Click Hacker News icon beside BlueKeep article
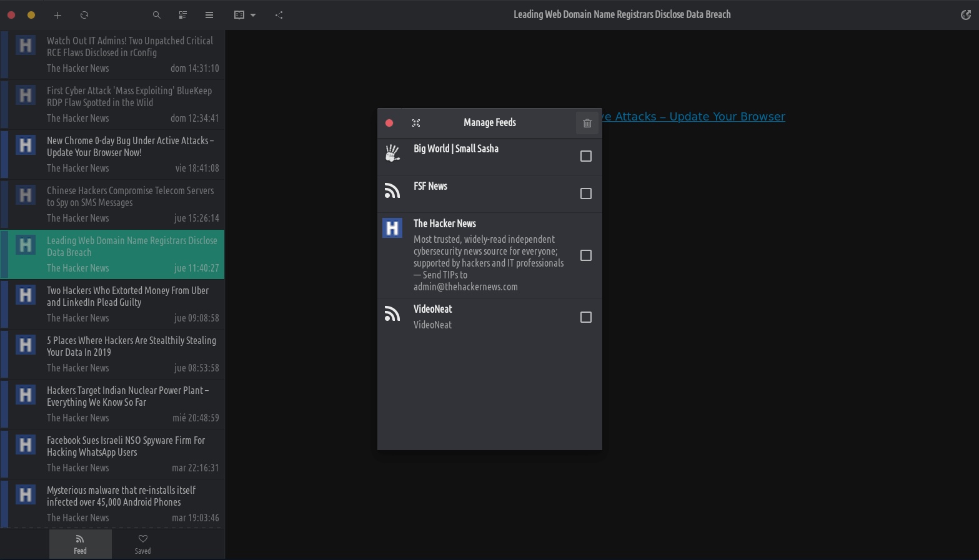 [x=26, y=95]
